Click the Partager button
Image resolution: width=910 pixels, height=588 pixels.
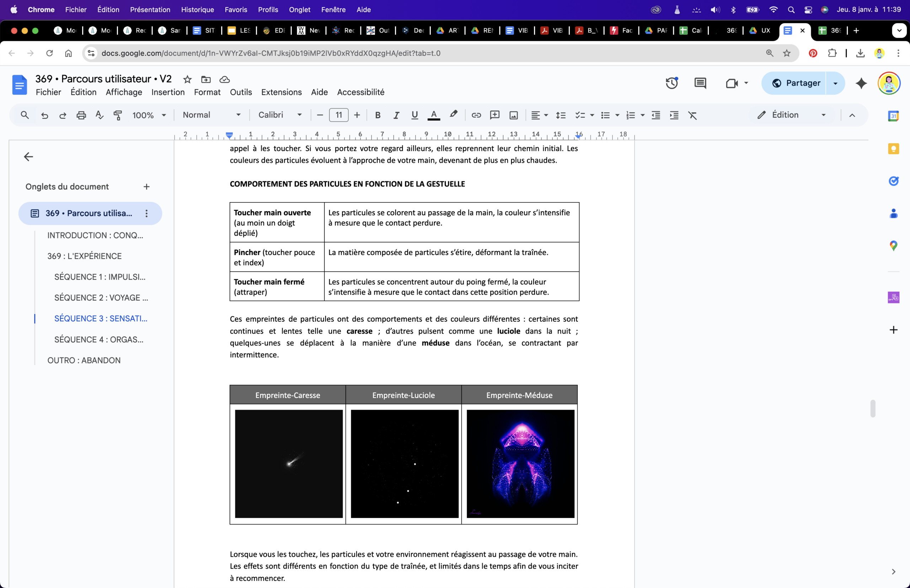click(796, 83)
